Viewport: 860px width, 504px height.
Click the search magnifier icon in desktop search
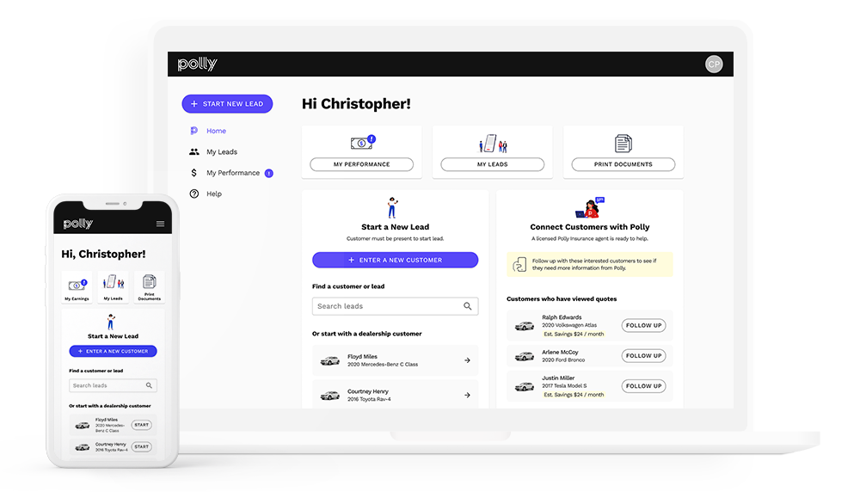click(x=468, y=306)
